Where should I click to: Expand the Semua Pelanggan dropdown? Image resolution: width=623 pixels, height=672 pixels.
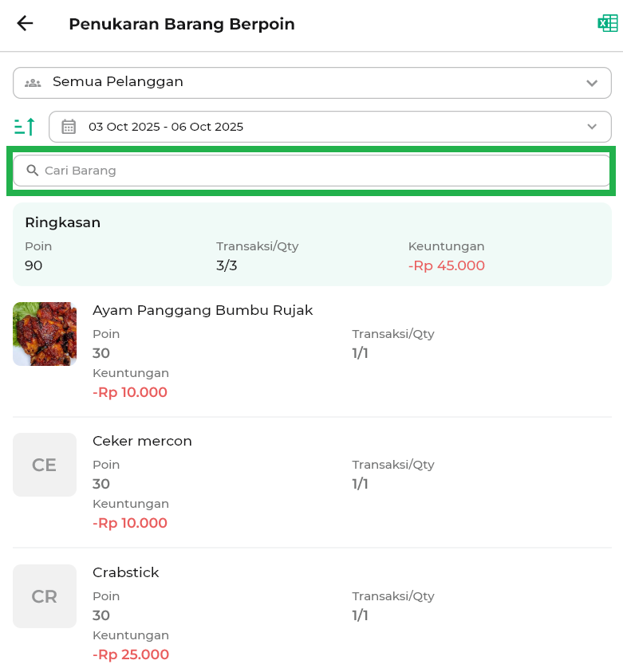(x=591, y=83)
